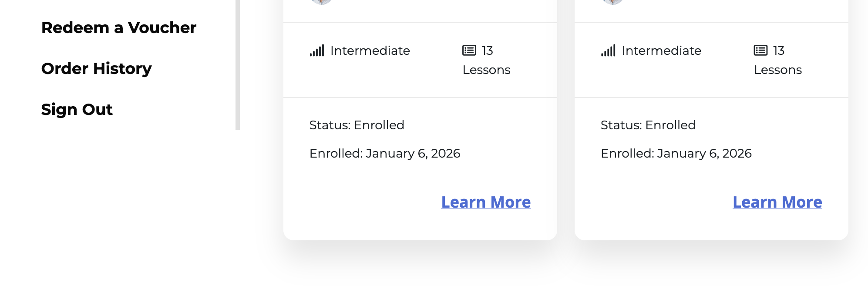Screen dimensions: 868x303
Task: Click the first card's difficulty bars icon
Action: tap(317, 50)
